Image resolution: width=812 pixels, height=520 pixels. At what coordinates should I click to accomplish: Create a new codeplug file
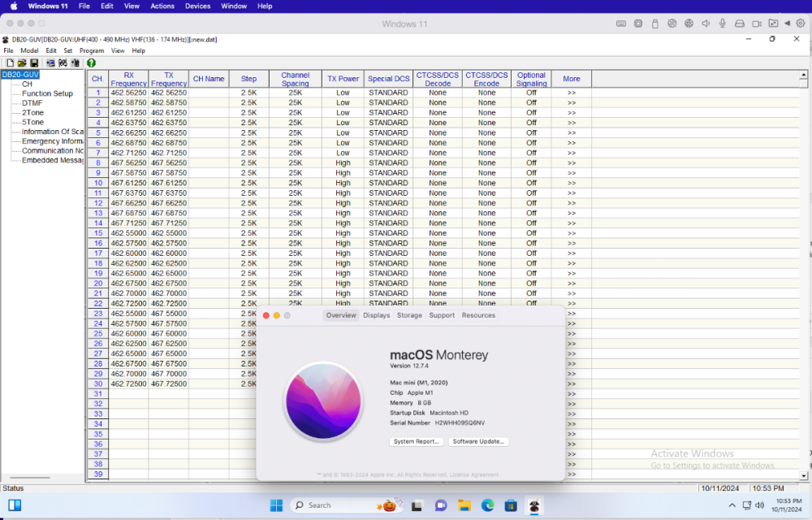[x=10, y=63]
